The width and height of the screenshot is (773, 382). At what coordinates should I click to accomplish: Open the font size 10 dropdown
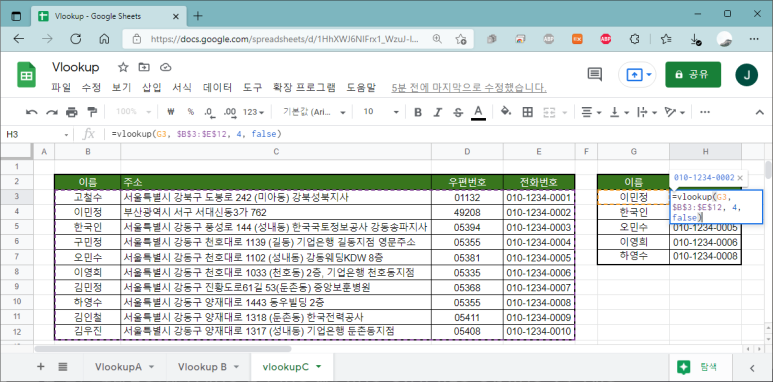pyautogui.click(x=381, y=112)
